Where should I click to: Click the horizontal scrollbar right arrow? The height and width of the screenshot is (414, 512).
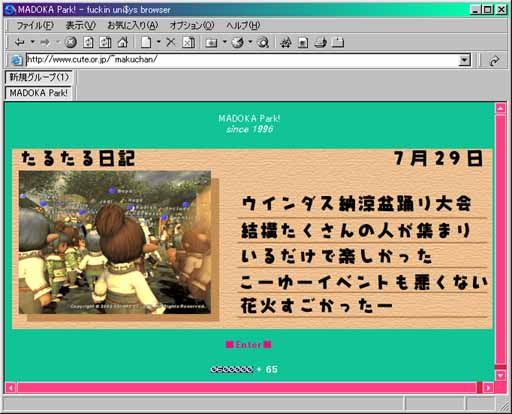[x=488, y=388]
